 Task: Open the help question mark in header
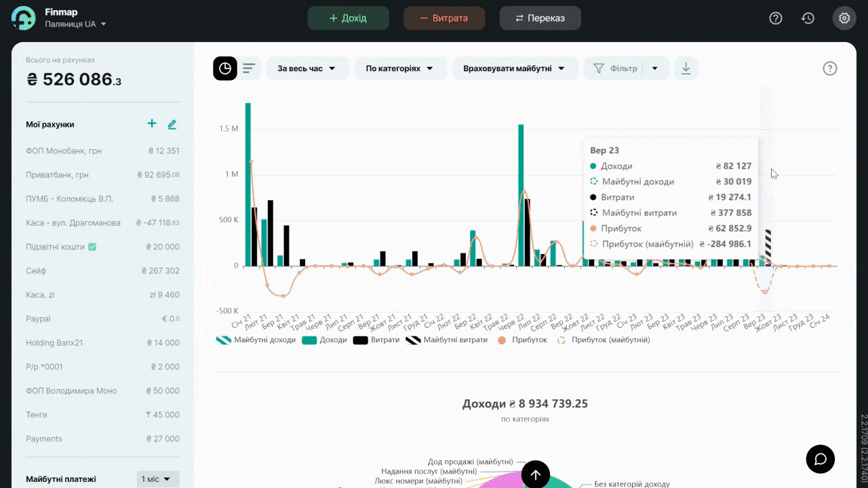[776, 18]
